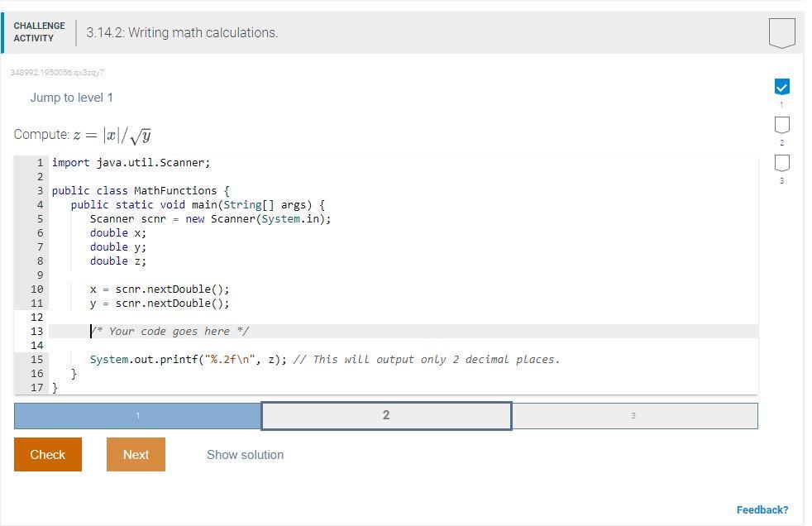
Task: Select level 1 in the progress bar
Action: [x=137, y=415]
